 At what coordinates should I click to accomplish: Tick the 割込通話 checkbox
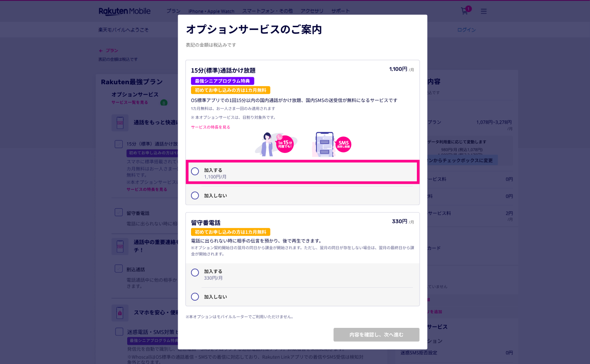click(x=119, y=269)
